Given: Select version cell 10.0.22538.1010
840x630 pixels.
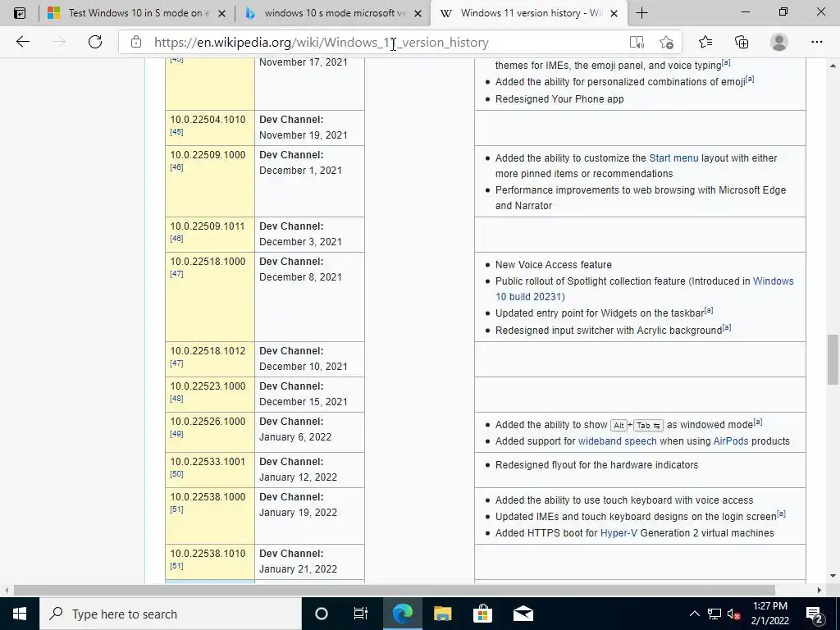Looking at the screenshot, I should pyautogui.click(x=210, y=561).
